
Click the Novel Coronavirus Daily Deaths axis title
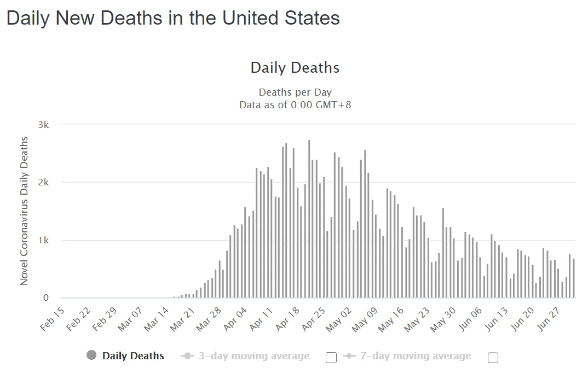24,211
